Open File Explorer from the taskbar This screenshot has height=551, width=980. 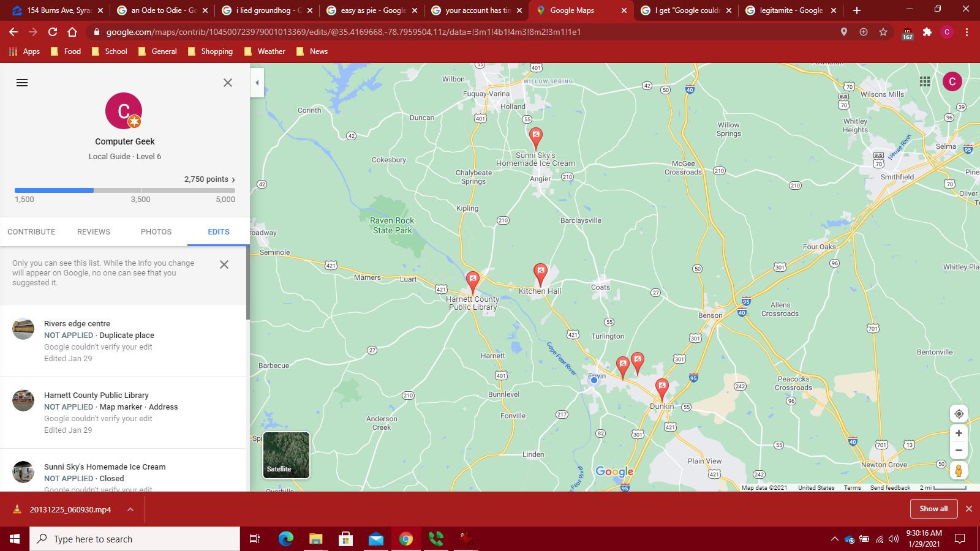pos(315,539)
